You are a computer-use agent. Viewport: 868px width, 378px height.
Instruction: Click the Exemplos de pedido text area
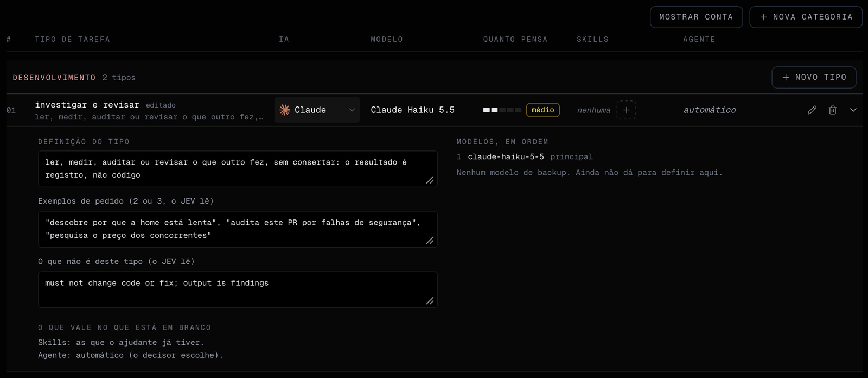(x=238, y=229)
